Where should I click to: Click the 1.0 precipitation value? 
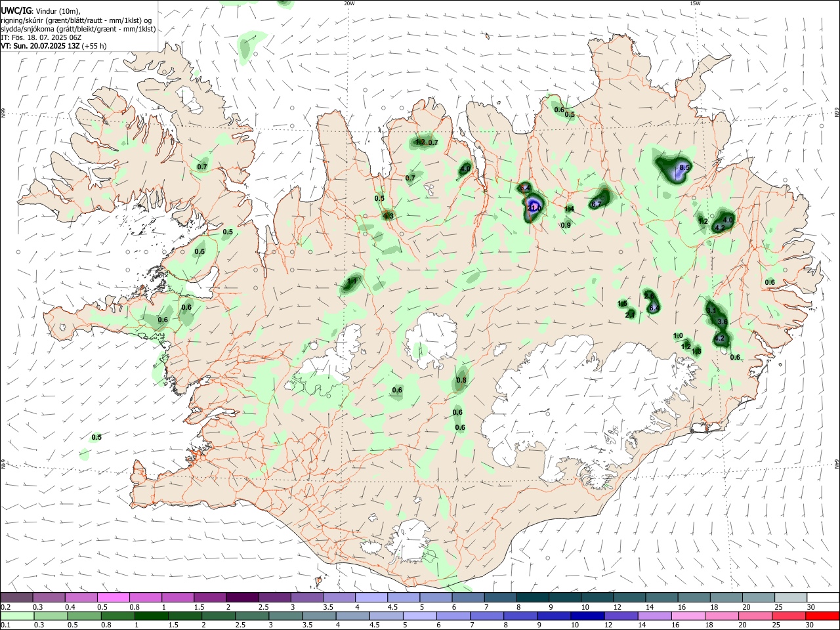[x=679, y=336]
